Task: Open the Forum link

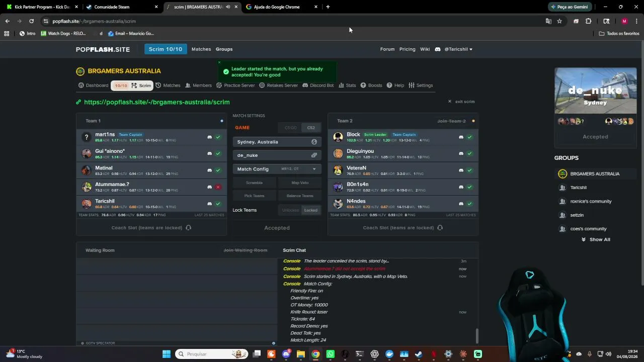Action: [387, 49]
